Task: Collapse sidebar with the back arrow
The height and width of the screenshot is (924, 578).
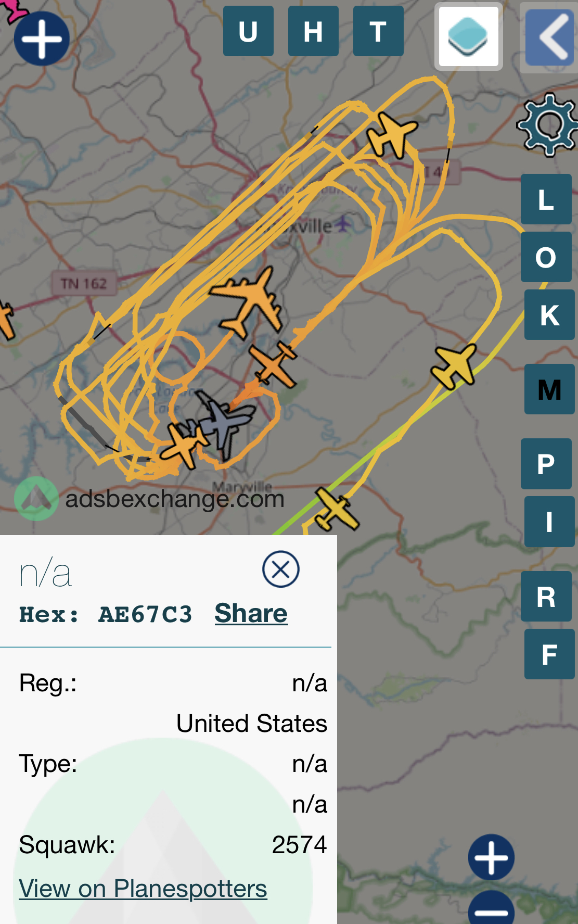Action: (549, 37)
